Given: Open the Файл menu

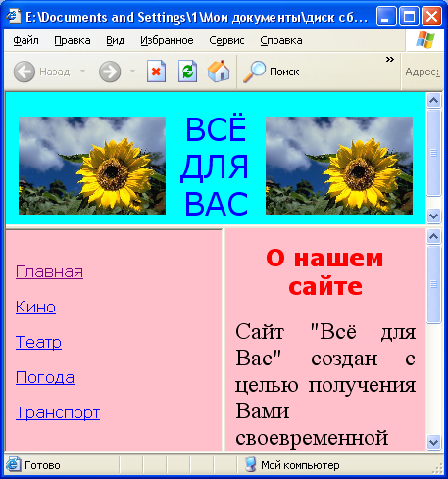Looking at the screenshot, I should click(x=25, y=40).
